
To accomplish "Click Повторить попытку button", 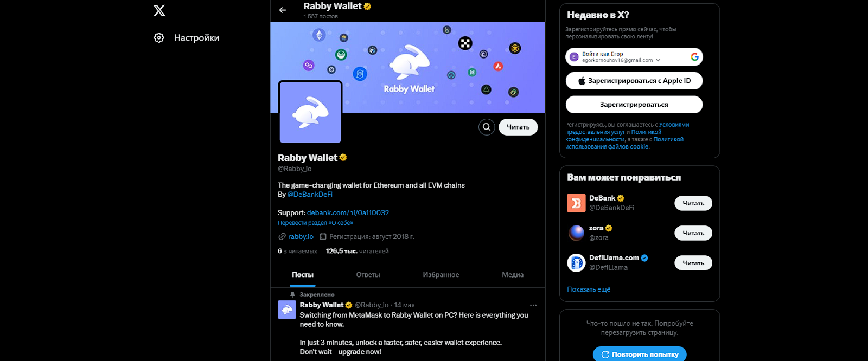I will (640, 354).
